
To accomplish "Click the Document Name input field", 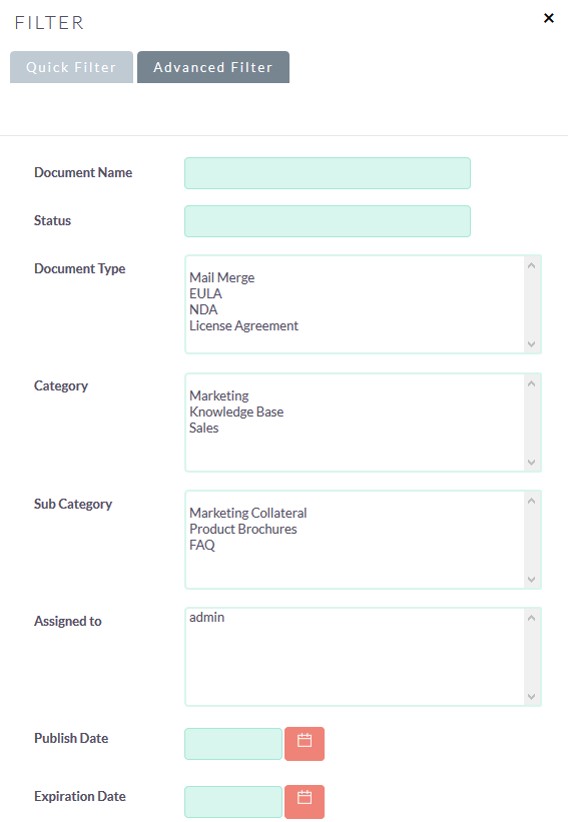I will (327, 173).
